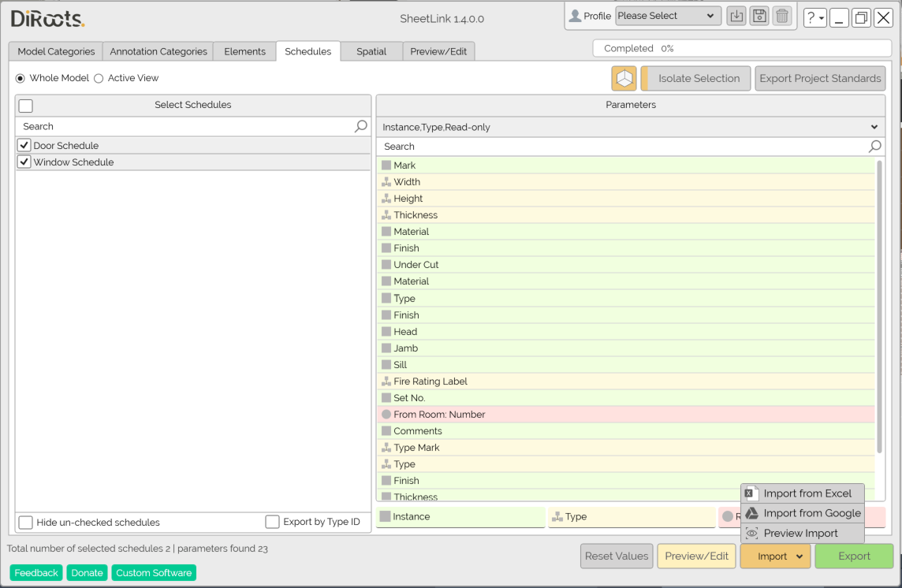The width and height of the screenshot is (902, 588).
Task: Delete the profile using the trash icon
Action: click(781, 15)
